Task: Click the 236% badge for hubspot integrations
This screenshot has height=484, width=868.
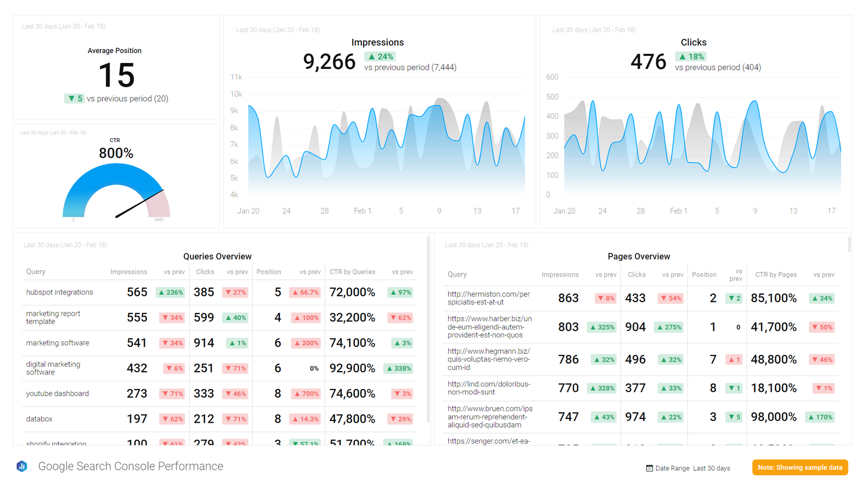Action: pos(170,292)
